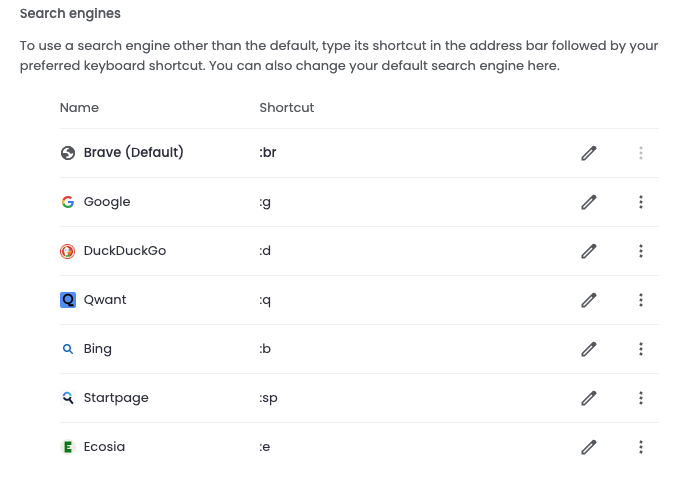Edit the Bing search engine entry
The width and height of the screenshot is (679, 478).
click(x=588, y=349)
